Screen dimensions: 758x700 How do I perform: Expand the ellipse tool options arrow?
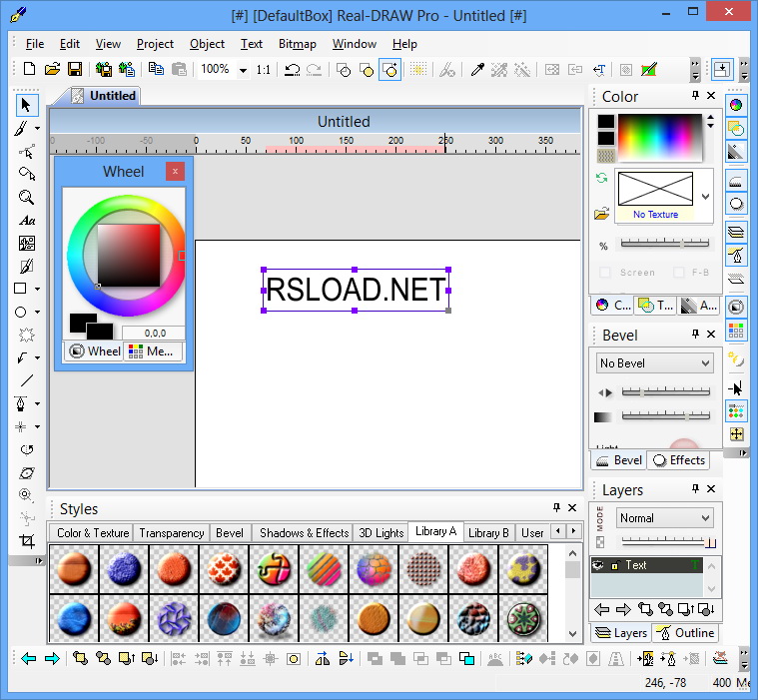tap(37, 313)
